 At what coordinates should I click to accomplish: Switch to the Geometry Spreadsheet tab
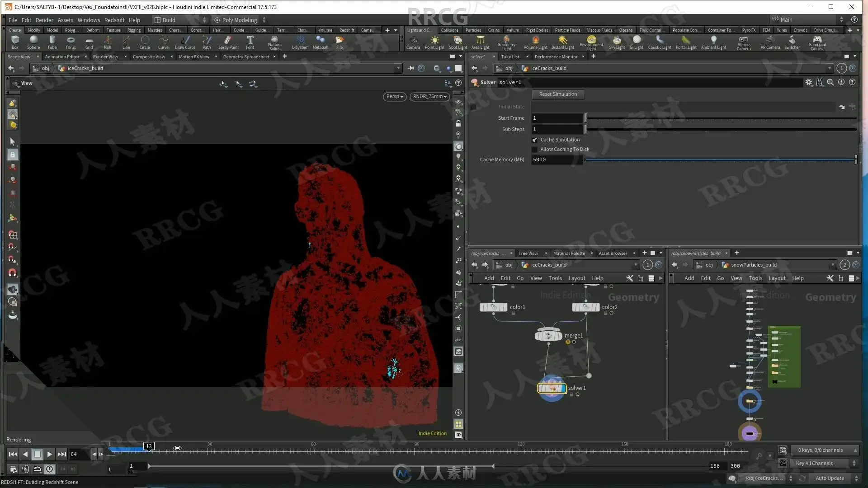coord(246,56)
